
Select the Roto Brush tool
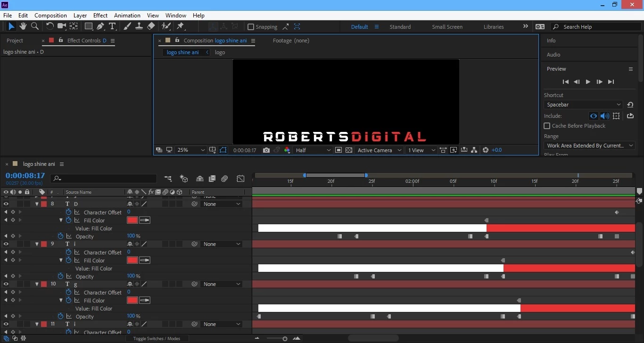coord(166,26)
